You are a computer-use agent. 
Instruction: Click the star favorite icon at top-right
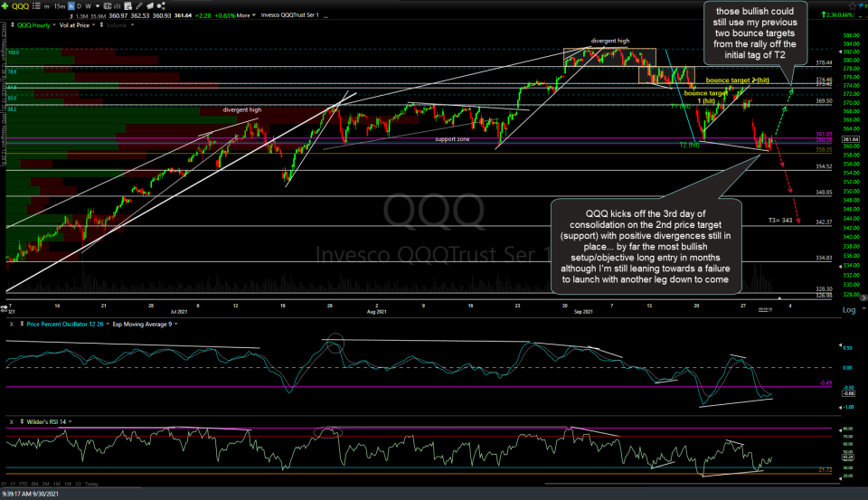852,6
